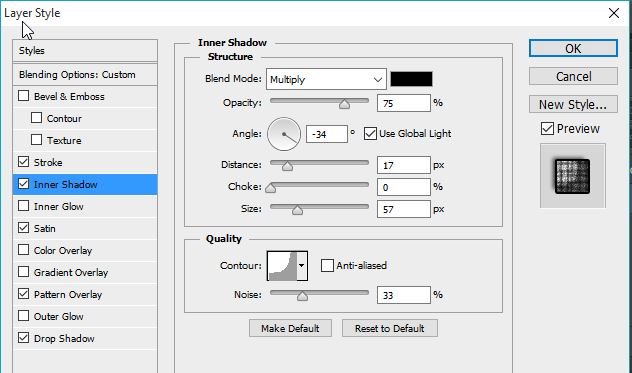Click Make Default button

pos(290,328)
